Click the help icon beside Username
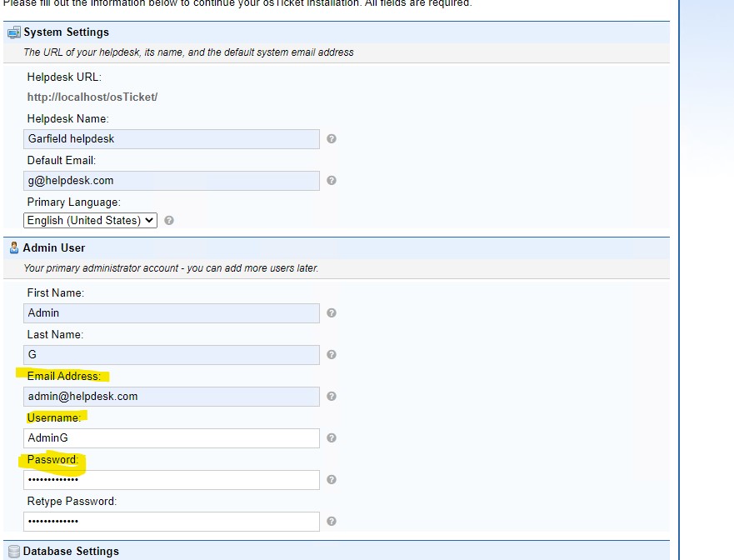This screenshot has width=734, height=560. click(x=331, y=437)
